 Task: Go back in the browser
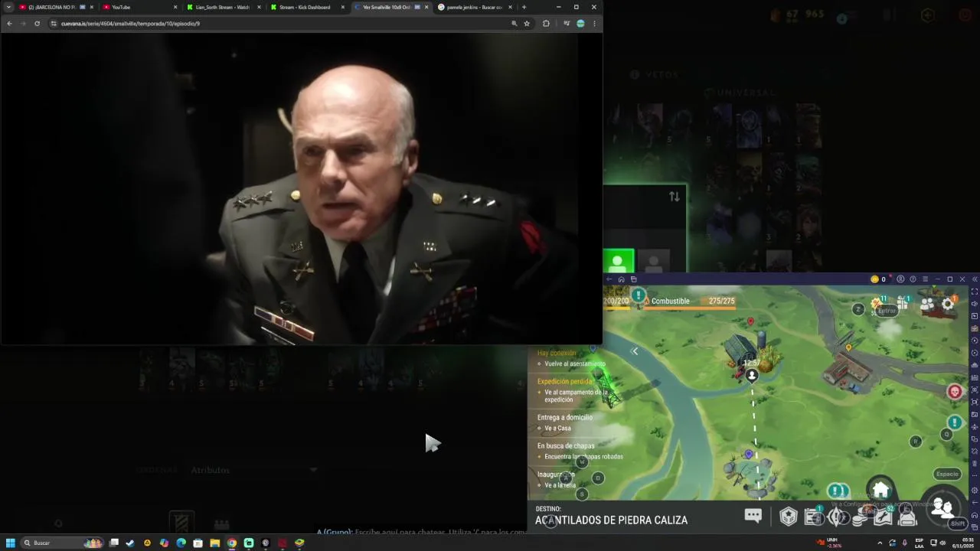coord(9,24)
